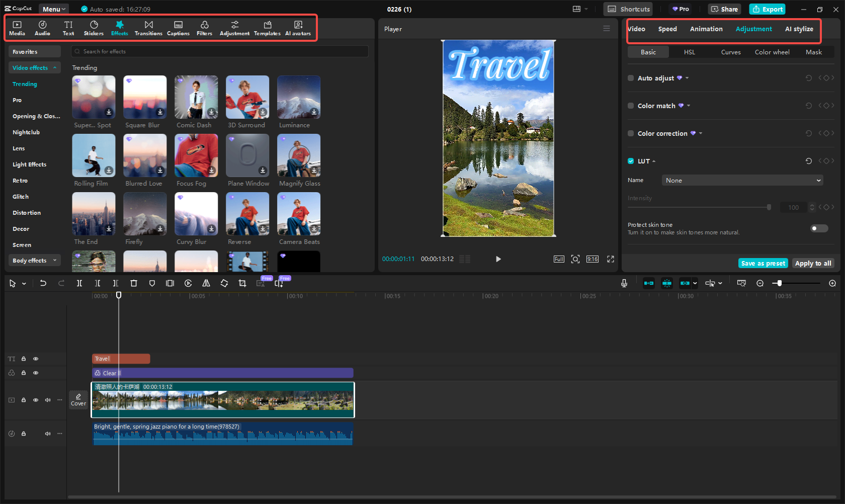
Task: Enable Protect skin tone
Action: pos(819,228)
